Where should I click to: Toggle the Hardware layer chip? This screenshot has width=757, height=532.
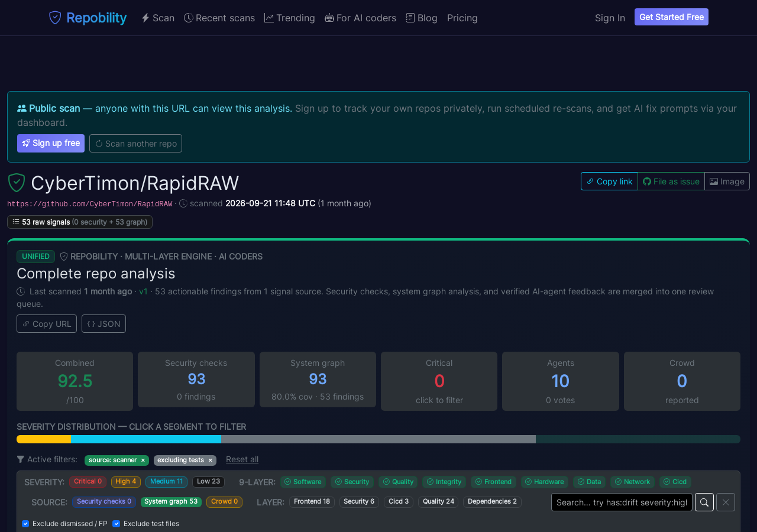click(x=545, y=482)
